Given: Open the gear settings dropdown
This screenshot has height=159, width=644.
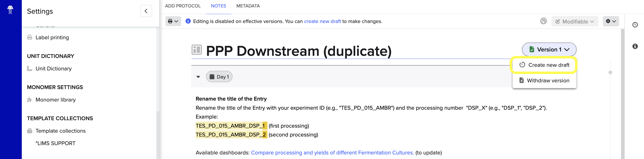Looking at the screenshot, I should (610, 21).
